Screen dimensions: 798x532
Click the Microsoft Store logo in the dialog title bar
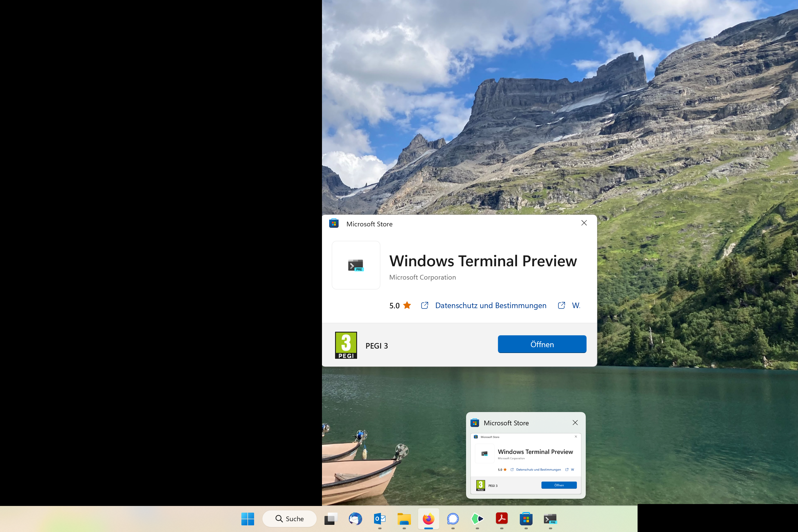(x=334, y=223)
